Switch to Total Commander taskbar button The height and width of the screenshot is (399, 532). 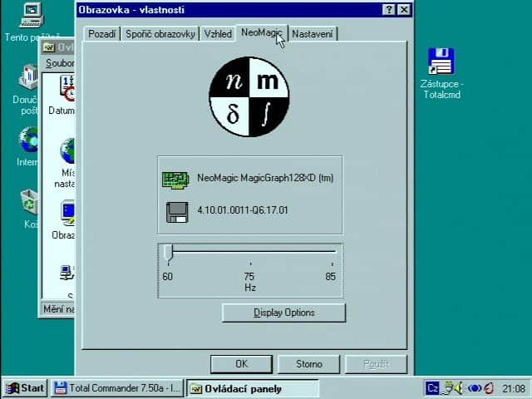pyautogui.click(x=117, y=388)
